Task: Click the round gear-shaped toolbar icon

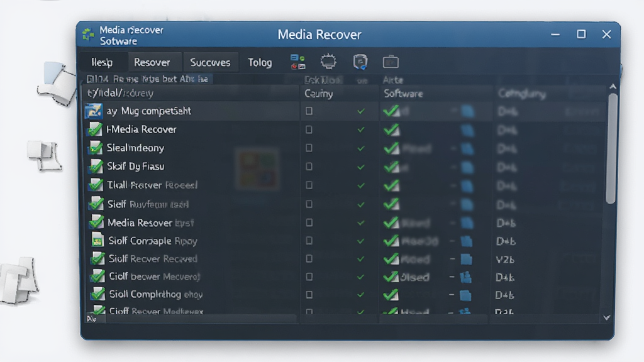Action: pyautogui.click(x=328, y=62)
